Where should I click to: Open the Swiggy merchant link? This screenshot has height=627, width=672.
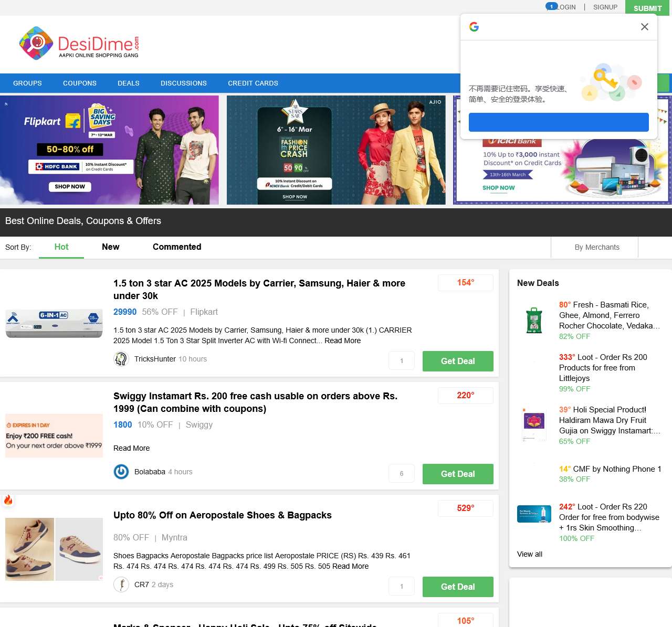(199, 425)
